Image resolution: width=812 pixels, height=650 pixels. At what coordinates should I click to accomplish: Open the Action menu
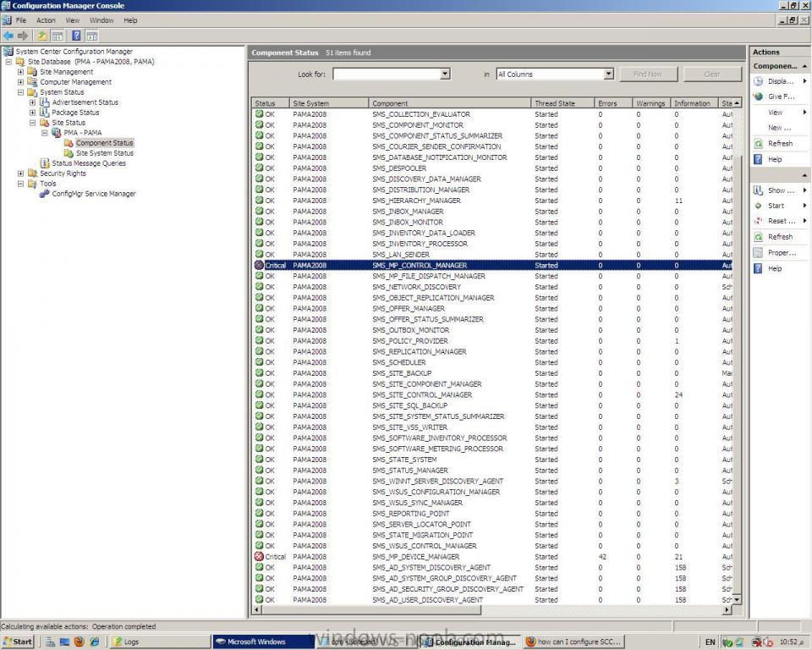click(46, 20)
